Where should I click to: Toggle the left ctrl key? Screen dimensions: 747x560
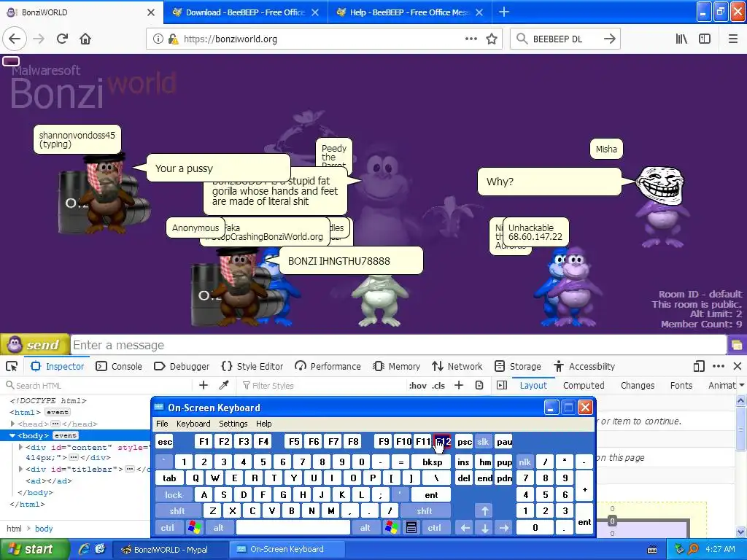[x=167, y=528]
